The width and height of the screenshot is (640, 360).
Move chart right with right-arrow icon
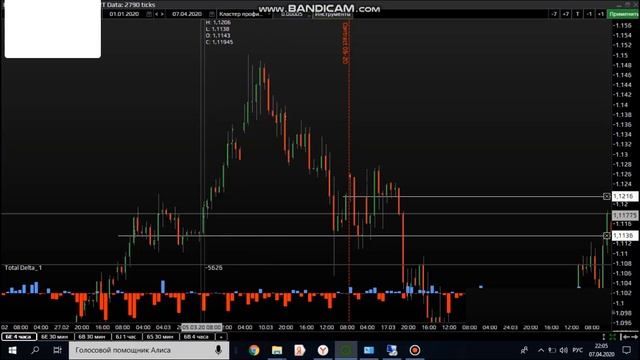click(634, 337)
